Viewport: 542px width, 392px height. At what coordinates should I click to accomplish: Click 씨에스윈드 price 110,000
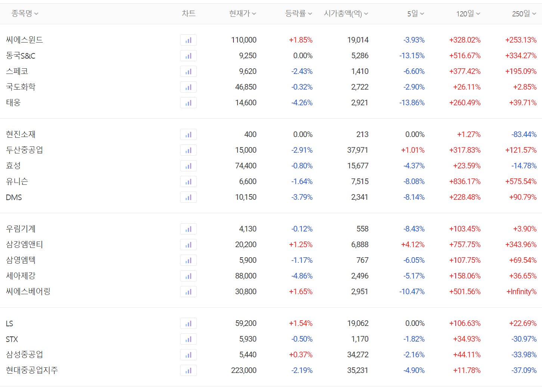[x=244, y=40]
